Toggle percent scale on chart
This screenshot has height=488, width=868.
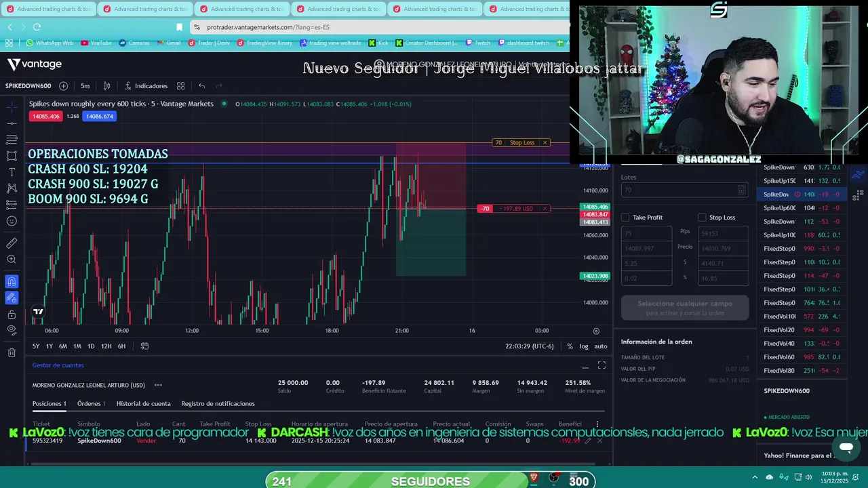click(x=570, y=346)
